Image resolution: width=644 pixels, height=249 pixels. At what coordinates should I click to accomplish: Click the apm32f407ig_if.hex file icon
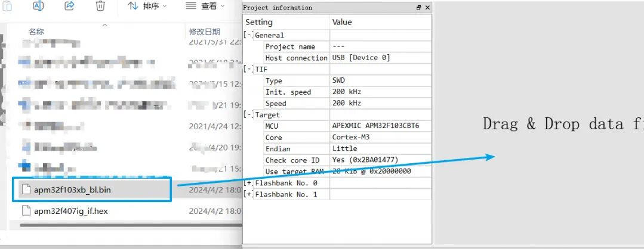[26, 211]
